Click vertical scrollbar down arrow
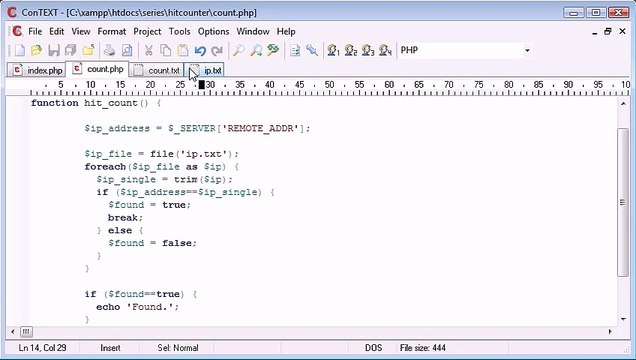 (x=623, y=319)
